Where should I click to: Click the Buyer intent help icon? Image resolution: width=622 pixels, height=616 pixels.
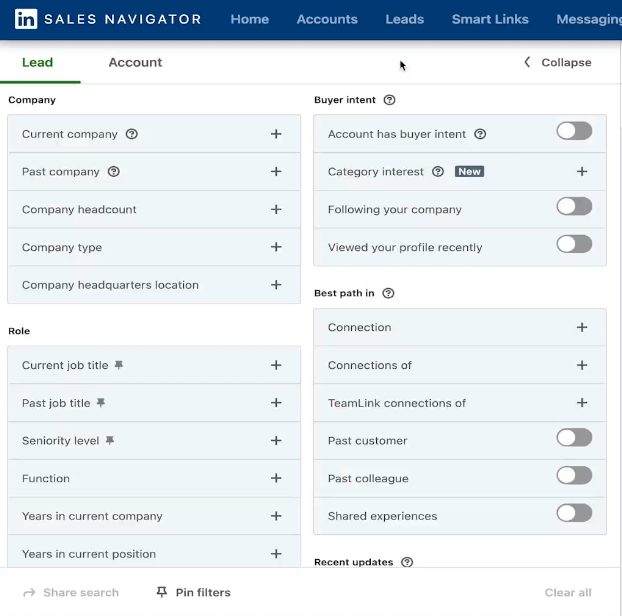[x=390, y=100]
